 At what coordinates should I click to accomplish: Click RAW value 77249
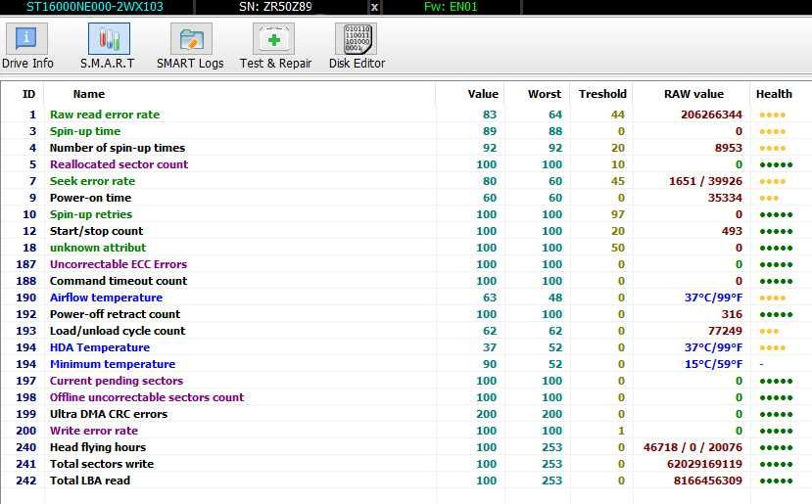[725, 331]
